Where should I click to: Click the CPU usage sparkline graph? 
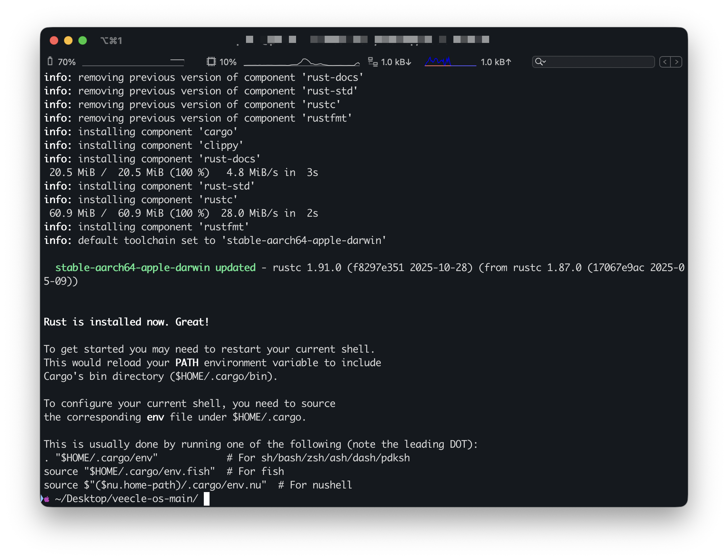(301, 62)
